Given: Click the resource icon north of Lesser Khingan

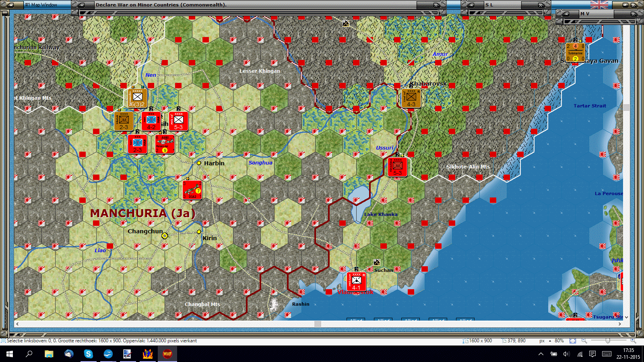Looking at the screenshot, I should click(x=346, y=23).
